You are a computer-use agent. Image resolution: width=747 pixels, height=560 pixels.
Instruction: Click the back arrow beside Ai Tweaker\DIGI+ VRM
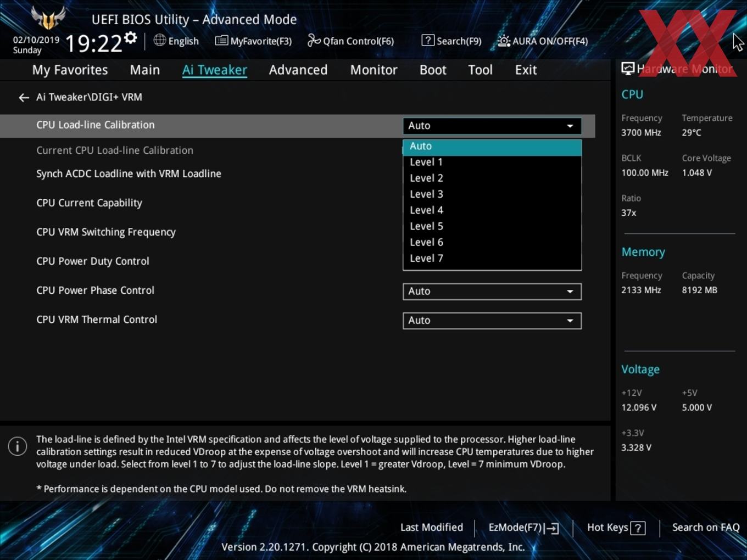point(24,98)
